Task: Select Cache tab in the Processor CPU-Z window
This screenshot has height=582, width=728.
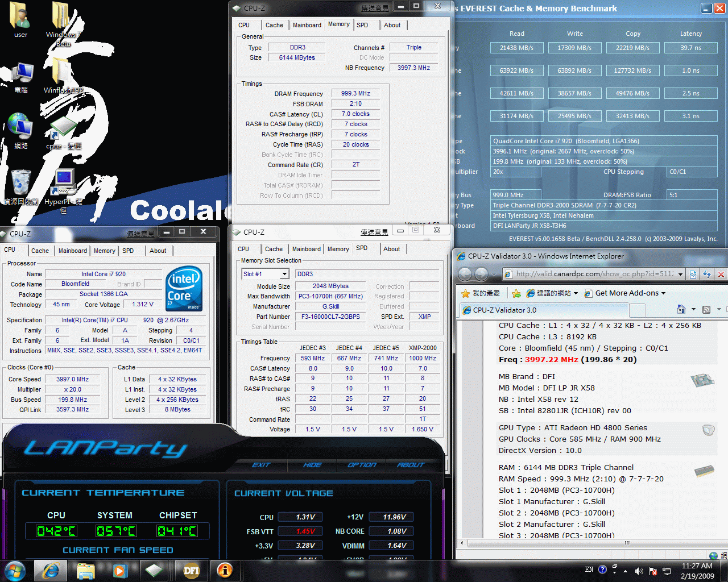Action: (x=40, y=251)
